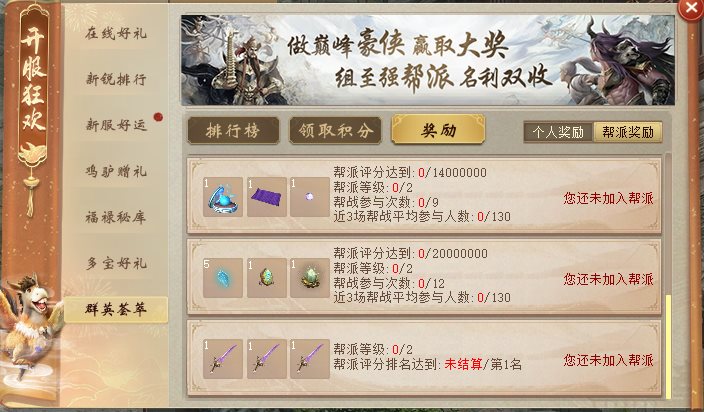
Task: Open the 排行榜 tab
Action: [233, 131]
